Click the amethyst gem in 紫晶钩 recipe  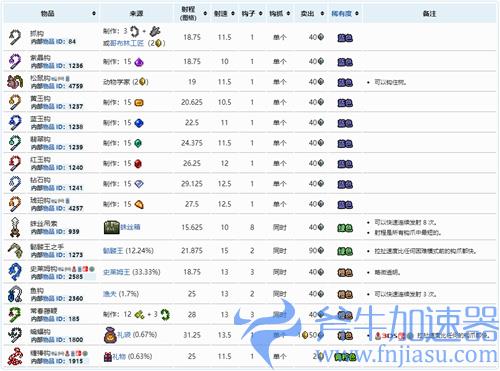pos(139,62)
